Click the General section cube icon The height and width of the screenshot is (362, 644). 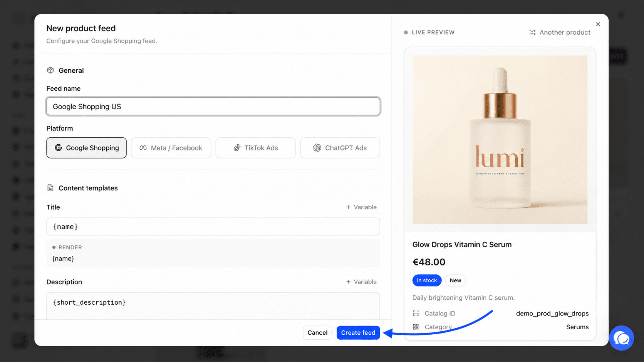[50, 70]
